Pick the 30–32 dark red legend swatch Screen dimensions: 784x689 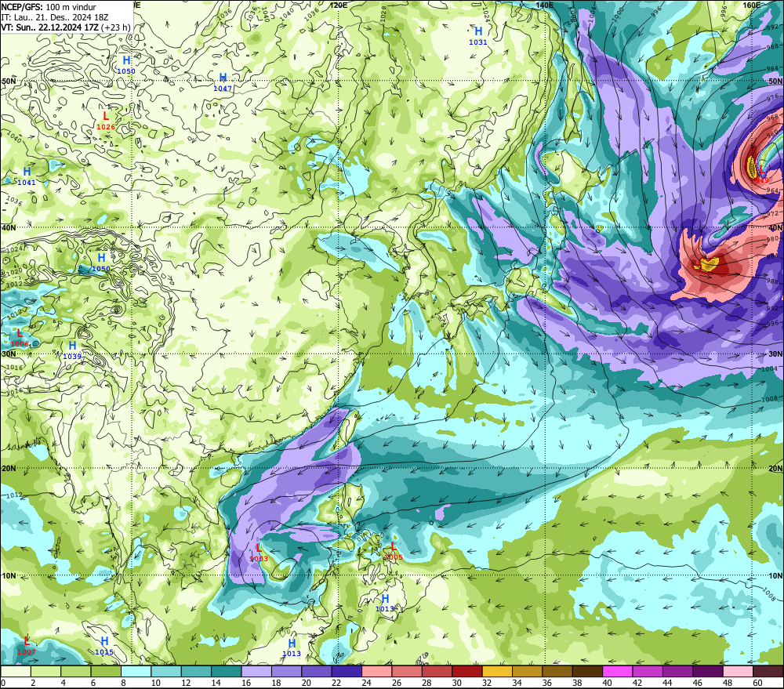point(467,671)
